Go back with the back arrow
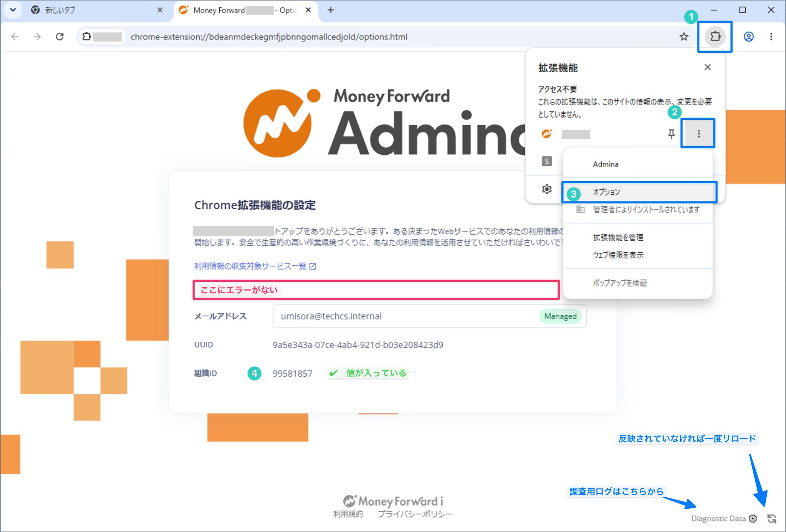Viewport: 786px width, 532px height. (x=15, y=37)
